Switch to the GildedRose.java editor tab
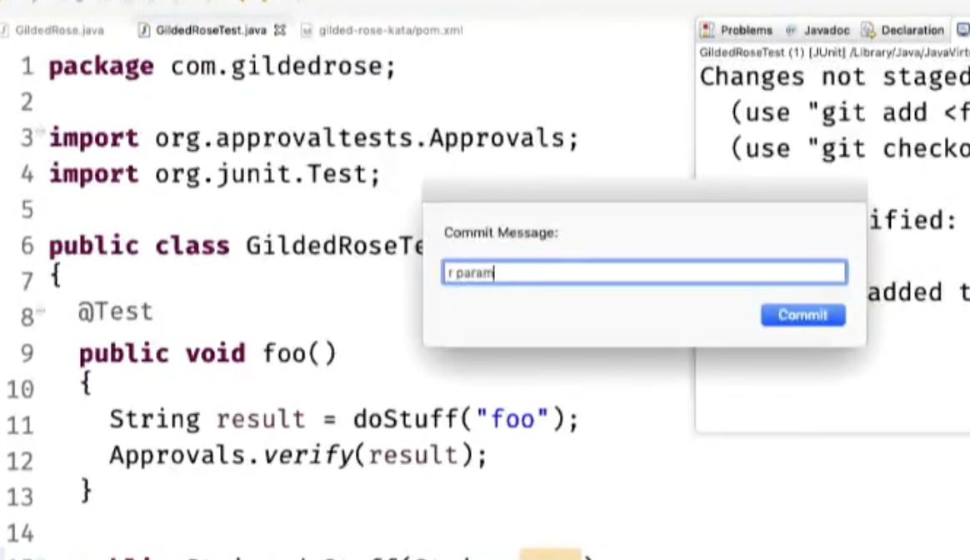The image size is (970, 560). tap(59, 30)
